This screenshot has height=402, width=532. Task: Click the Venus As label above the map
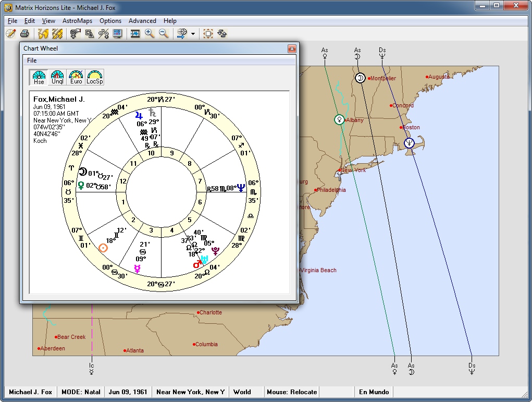coord(325,53)
